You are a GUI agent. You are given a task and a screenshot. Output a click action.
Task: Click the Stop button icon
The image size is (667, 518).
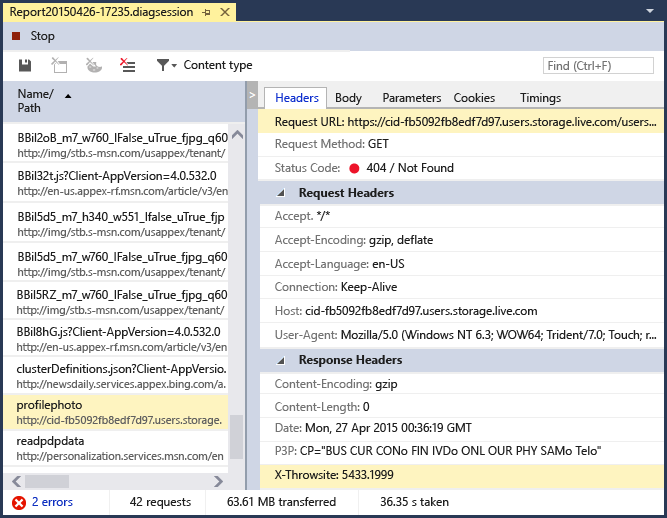16,36
